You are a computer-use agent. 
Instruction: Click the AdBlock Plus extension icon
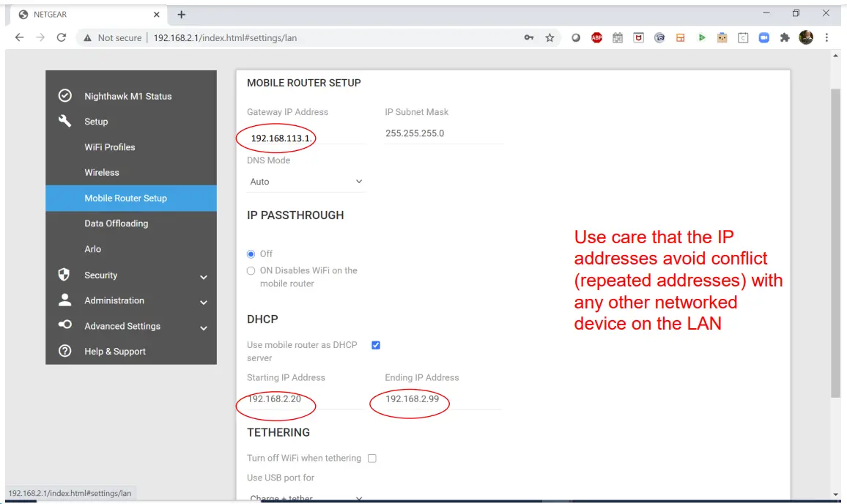[597, 37]
